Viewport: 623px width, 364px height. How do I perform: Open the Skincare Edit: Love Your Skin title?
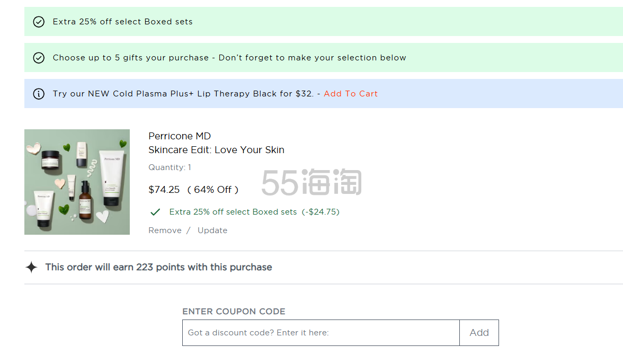coord(216,150)
